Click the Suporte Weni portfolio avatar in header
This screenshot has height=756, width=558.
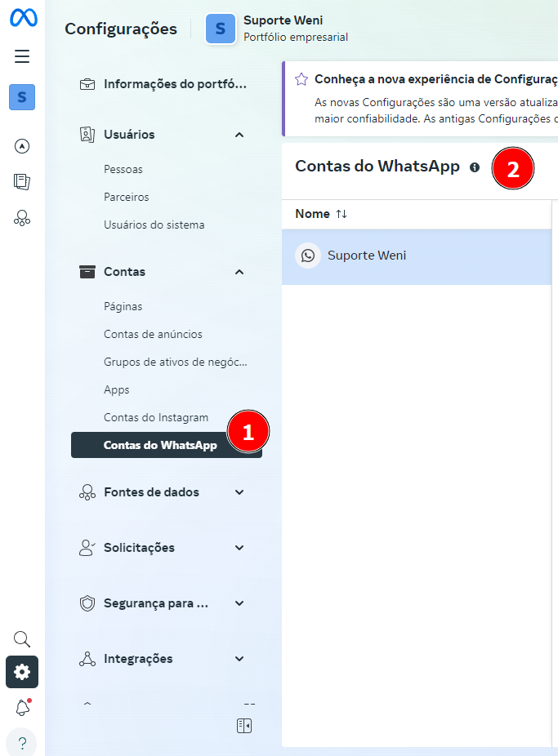(221, 29)
